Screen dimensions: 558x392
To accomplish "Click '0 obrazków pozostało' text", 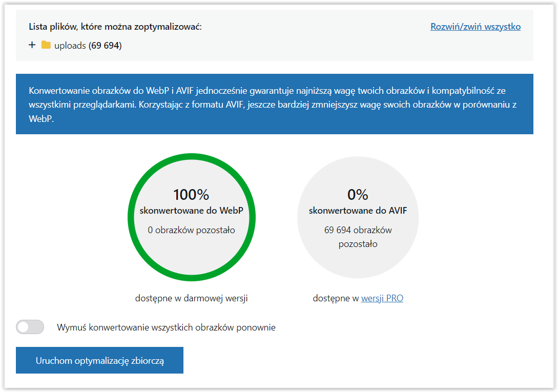I will click(192, 231).
